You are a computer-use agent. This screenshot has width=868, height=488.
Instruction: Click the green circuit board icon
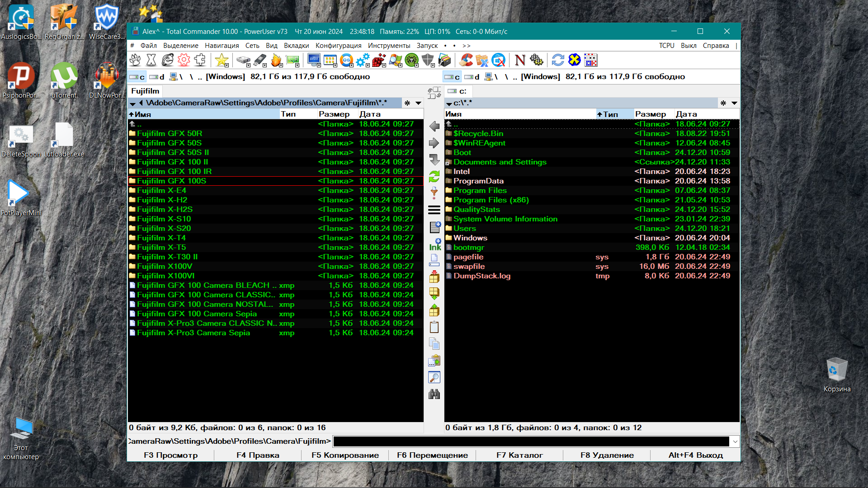coord(292,60)
